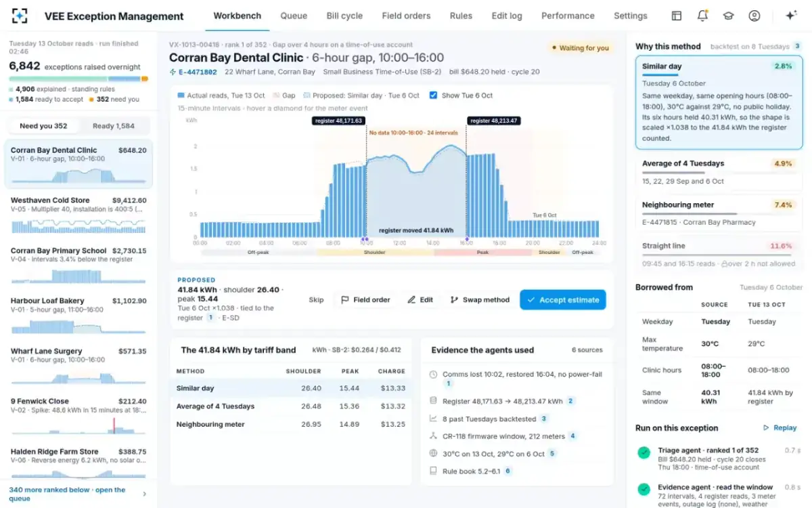Image resolution: width=812 pixels, height=508 pixels.
Task: Click citation badge 6 after Rule book
Action: tap(507, 471)
